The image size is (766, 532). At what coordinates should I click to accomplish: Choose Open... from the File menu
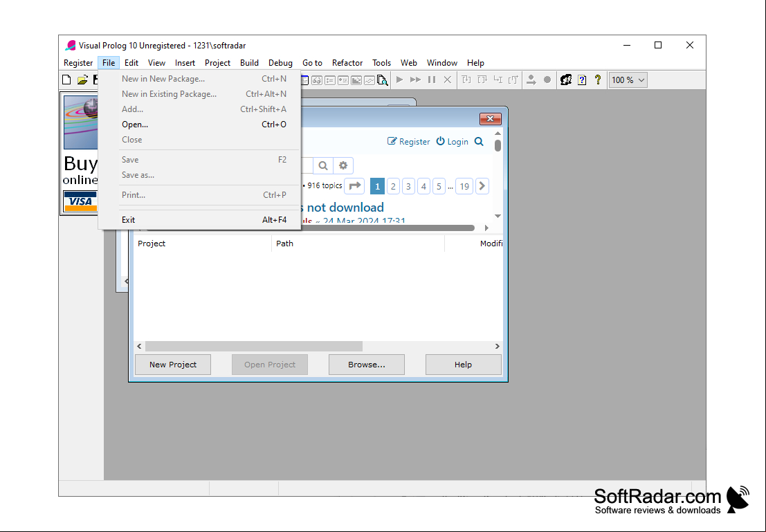tap(199, 125)
